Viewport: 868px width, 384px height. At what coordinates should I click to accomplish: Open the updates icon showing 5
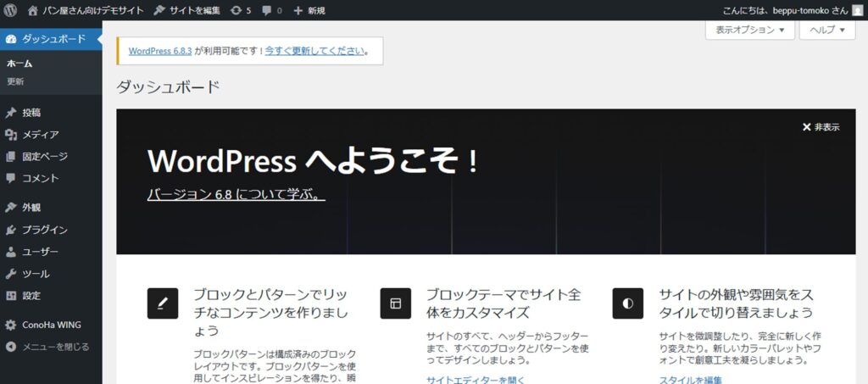pyautogui.click(x=236, y=10)
